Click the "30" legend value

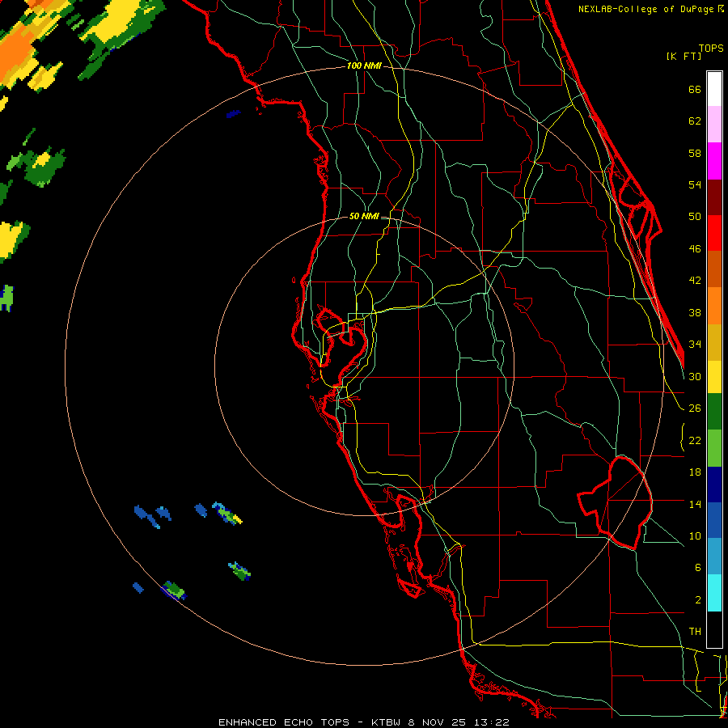(x=695, y=376)
